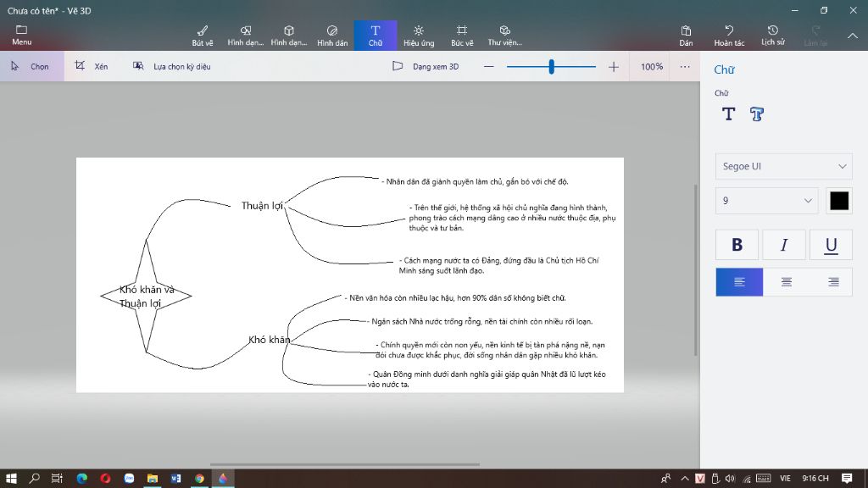This screenshot has height=488, width=868.
Task: Open the Segoe UI font dropdown
Action: tap(782, 166)
